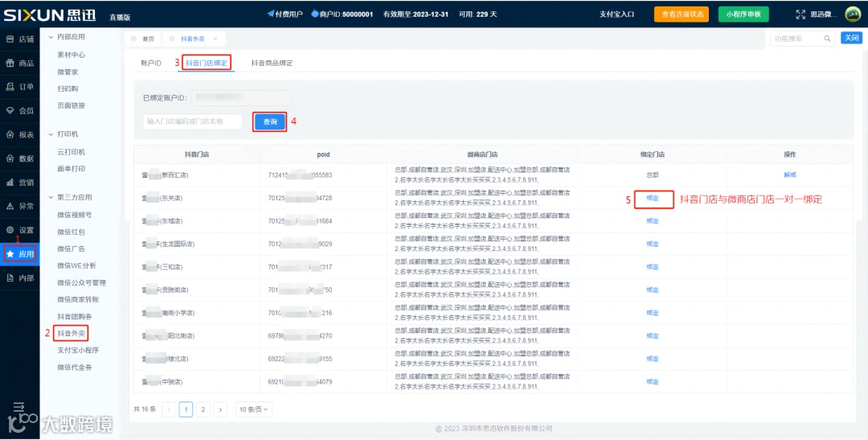Screen dimensions: 868x440
Task: Open 微管家 in the menu
Action: pos(68,72)
